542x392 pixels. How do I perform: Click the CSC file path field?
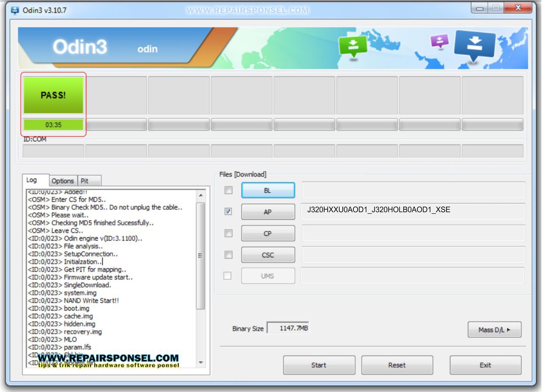pyautogui.click(x=413, y=255)
